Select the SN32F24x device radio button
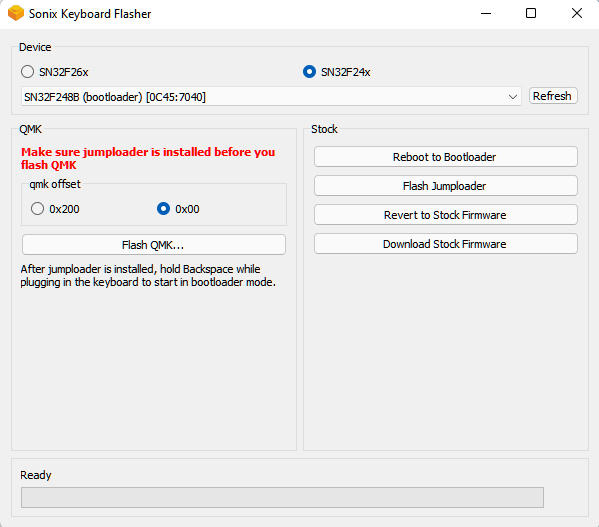This screenshot has height=527, width=599. [309, 72]
